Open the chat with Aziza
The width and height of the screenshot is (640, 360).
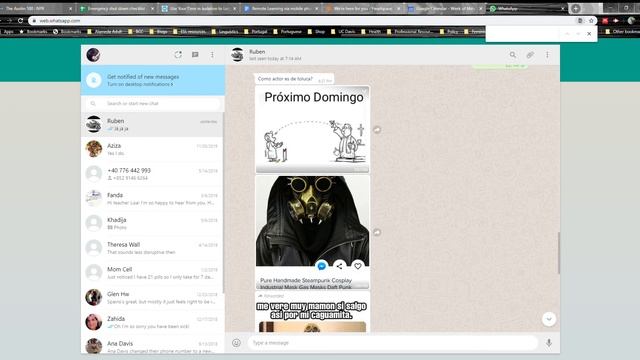coord(153,149)
